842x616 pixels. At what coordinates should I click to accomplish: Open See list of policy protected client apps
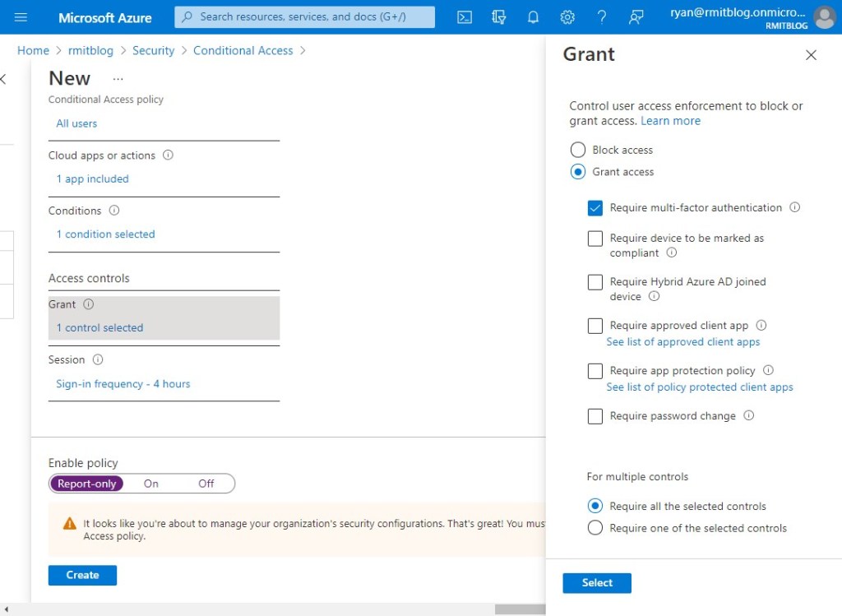(700, 387)
